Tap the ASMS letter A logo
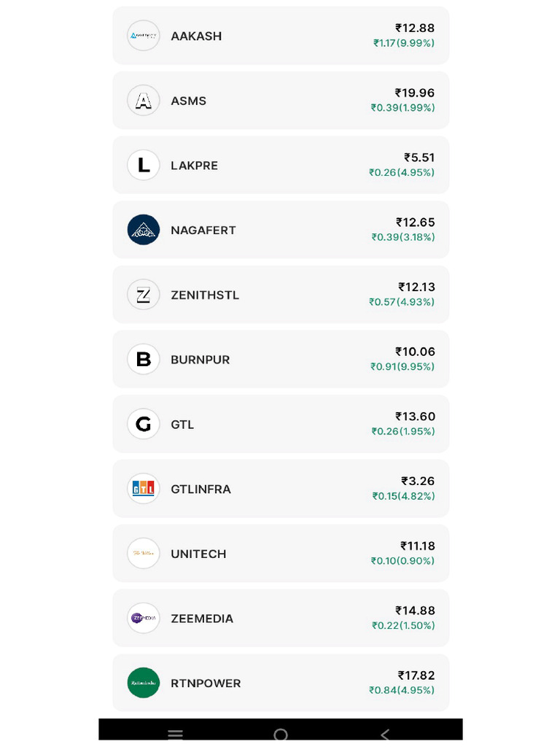This screenshot has width=560, height=747. point(143,101)
